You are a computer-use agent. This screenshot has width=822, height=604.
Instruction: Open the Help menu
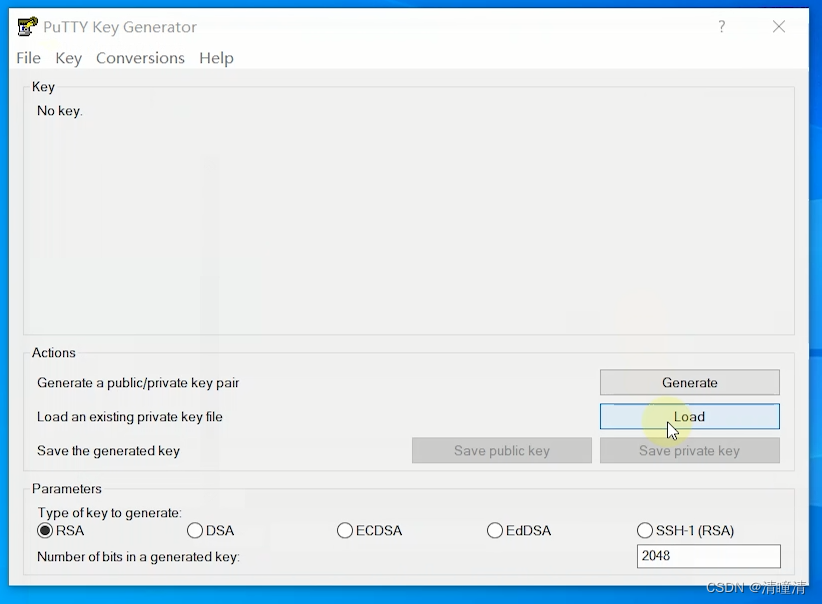click(x=217, y=58)
